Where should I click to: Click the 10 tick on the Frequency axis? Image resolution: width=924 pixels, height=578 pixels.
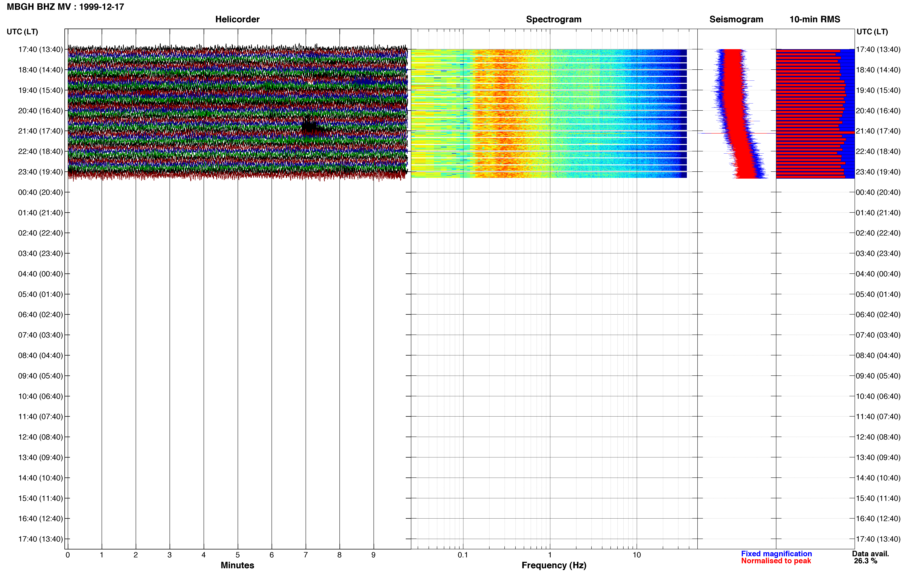click(x=637, y=555)
